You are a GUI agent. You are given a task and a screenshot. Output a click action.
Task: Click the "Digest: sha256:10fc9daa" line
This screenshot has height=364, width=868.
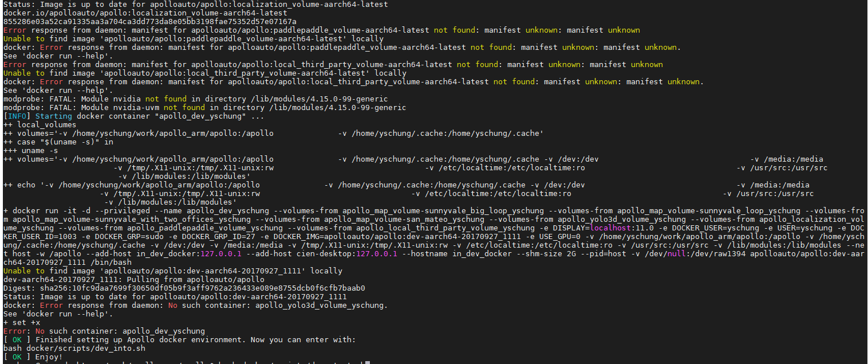click(x=184, y=288)
